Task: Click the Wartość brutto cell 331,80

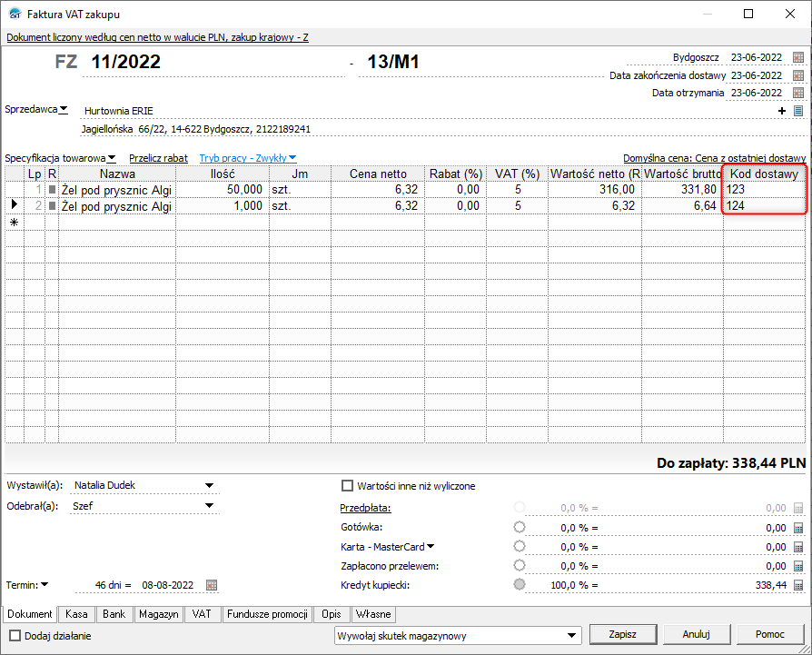Action: (682, 190)
